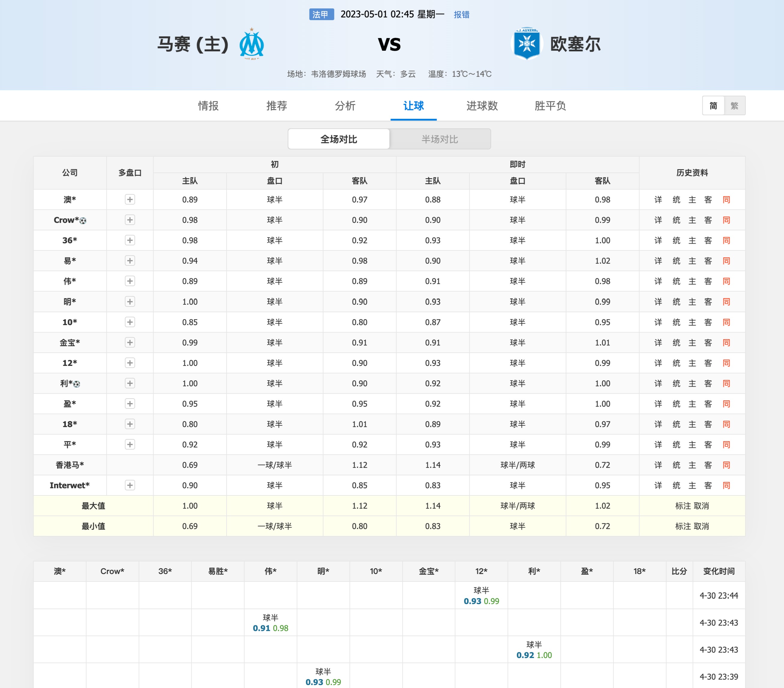
Task: Open the 让球 tab
Action: [x=414, y=106]
